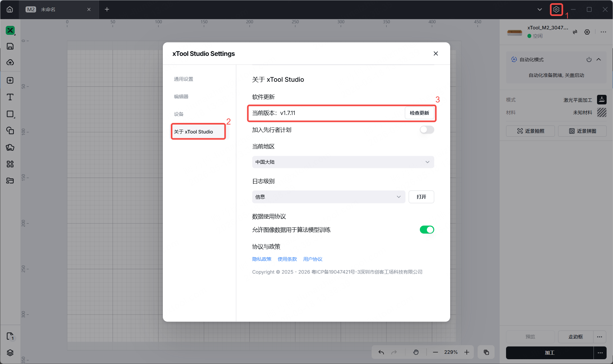The height and width of the screenshot is (364, 613).
Task: Select the hand pan tool
Action: 416,352
